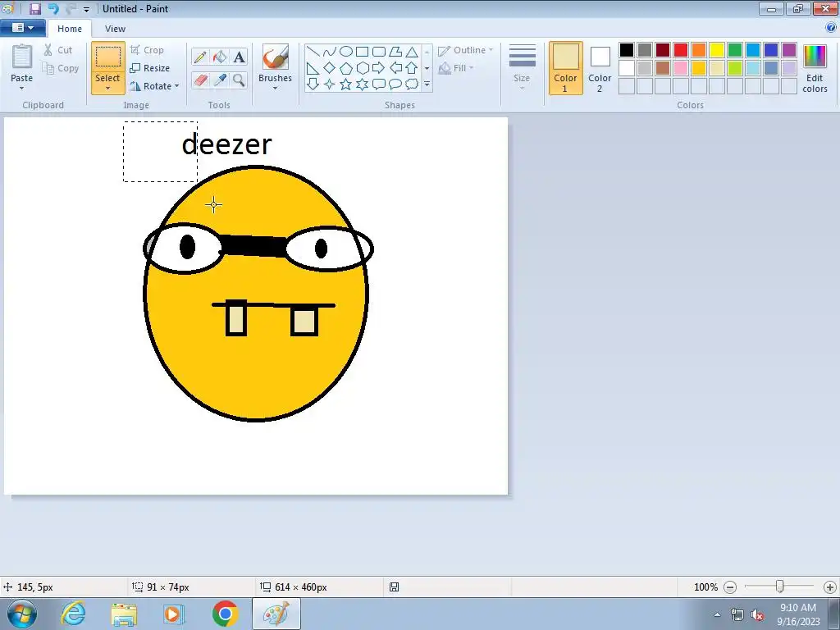Choose the Rectangle shape

362,52
